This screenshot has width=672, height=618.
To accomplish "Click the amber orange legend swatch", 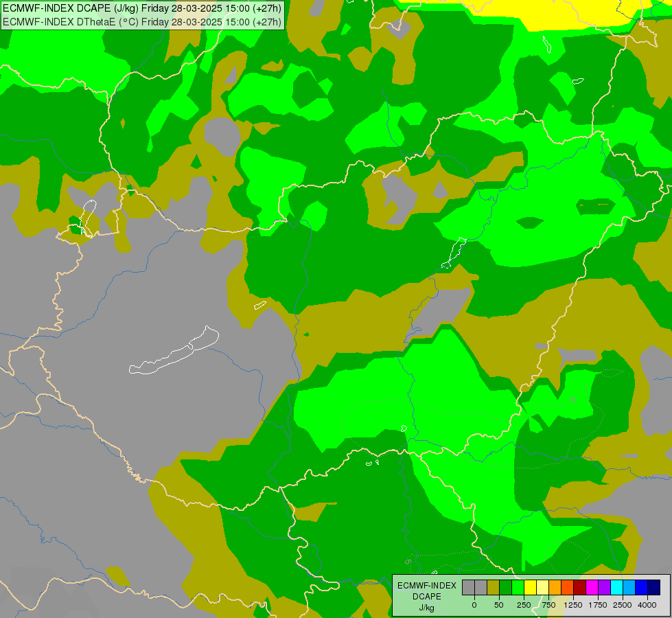I will (555, 587).
